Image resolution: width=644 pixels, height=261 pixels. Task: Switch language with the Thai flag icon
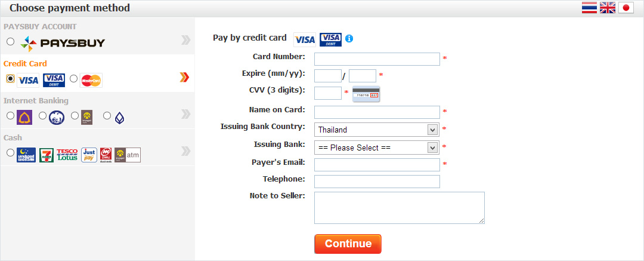(x=589, y=8)
